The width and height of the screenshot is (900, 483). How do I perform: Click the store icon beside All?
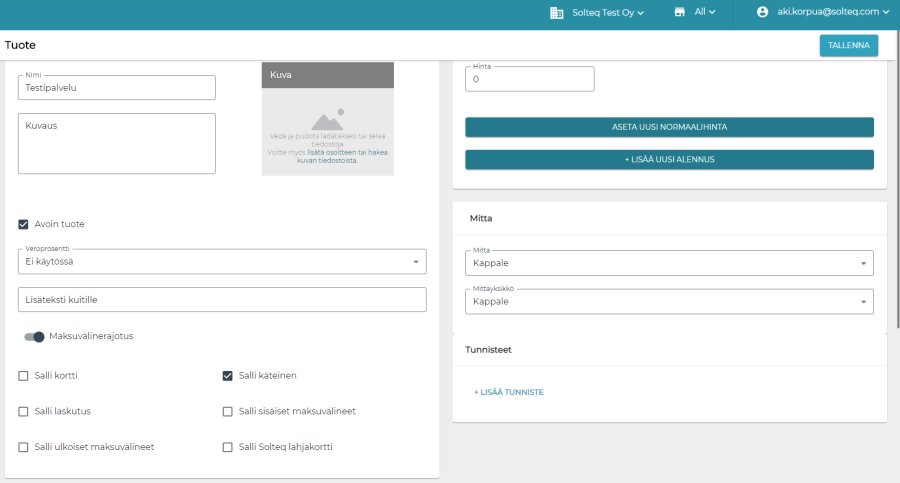click(x=681, y=12)
